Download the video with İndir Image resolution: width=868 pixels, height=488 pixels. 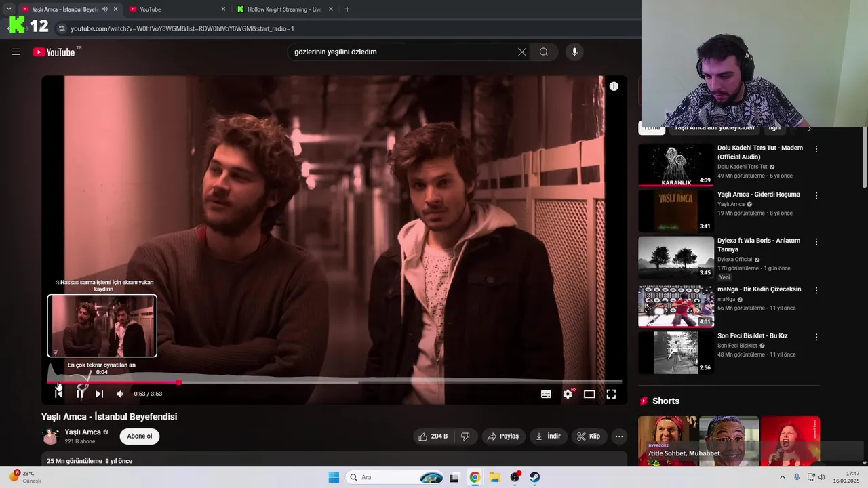tap(548, 436)
